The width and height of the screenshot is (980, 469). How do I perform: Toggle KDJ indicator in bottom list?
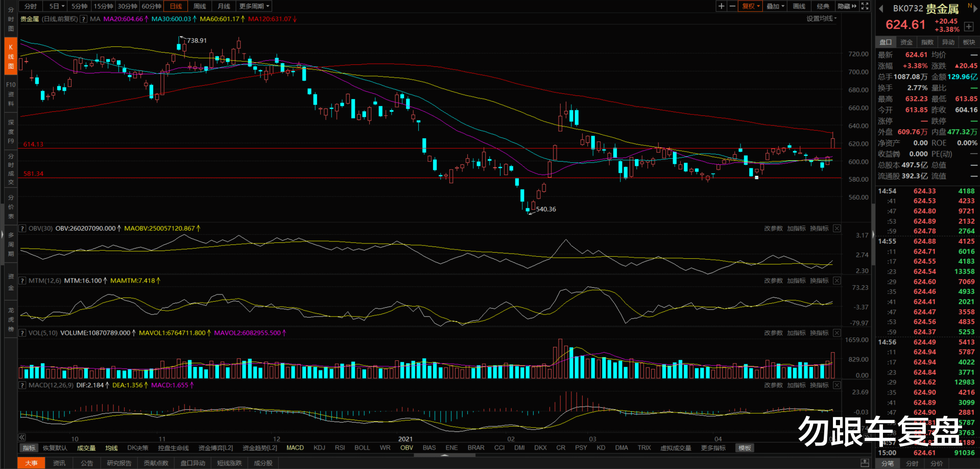pos(319,448)
